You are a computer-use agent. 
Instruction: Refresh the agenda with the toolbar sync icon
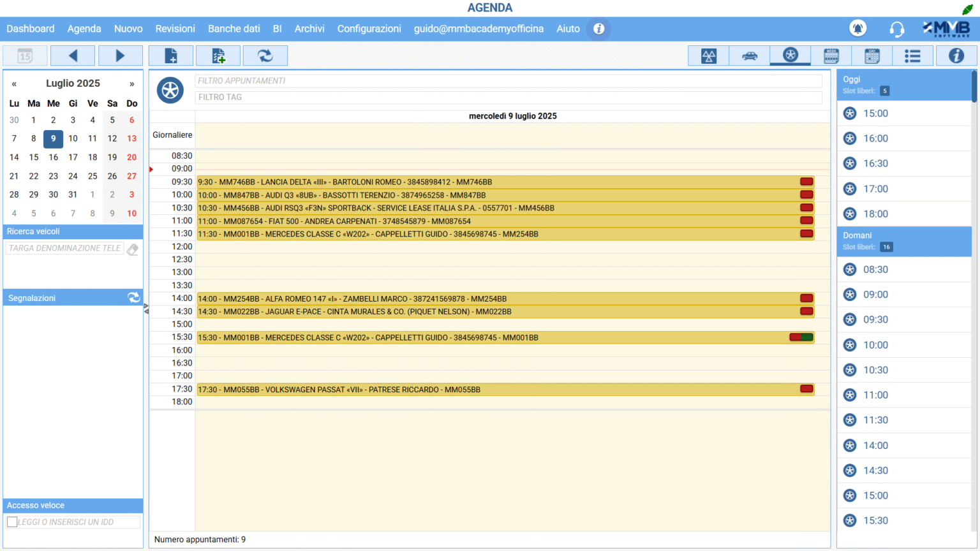point(265,56)
